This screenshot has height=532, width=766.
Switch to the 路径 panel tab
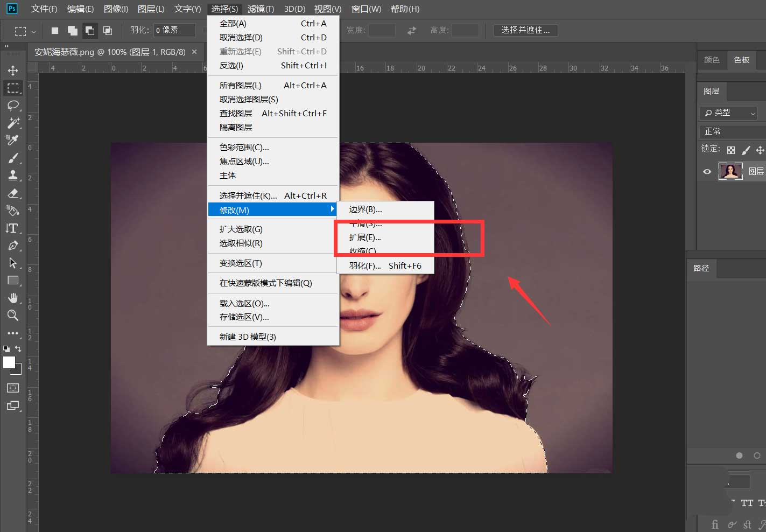pyautogui.click(x=701, y=268)
